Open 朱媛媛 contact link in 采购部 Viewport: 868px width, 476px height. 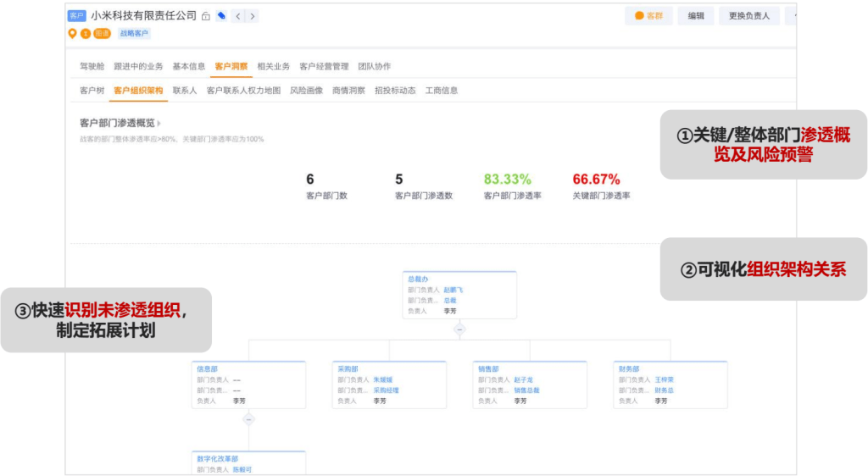click(383, 379)
